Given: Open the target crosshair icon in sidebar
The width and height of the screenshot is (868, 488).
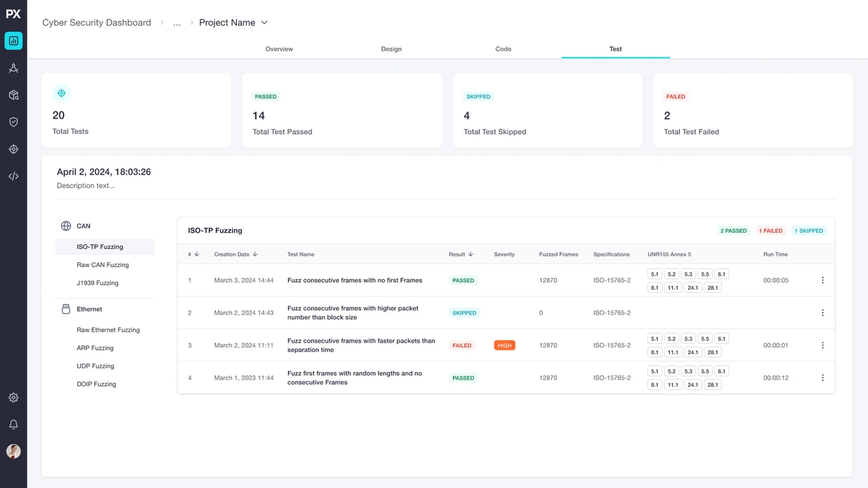Looking at the screenshot, I should (13, 149).
